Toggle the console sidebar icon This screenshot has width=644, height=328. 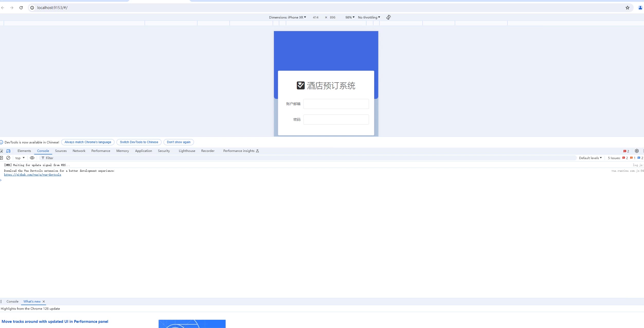coord(1,158)
